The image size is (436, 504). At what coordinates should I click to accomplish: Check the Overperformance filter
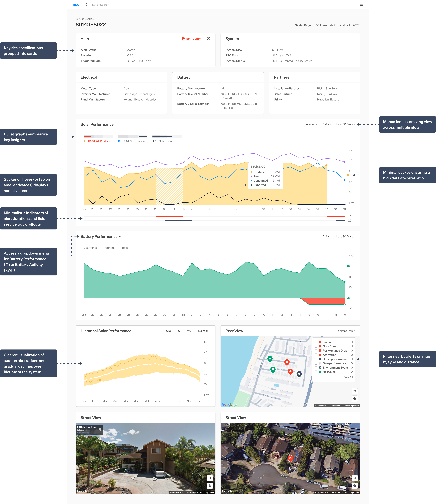pos(316,363)
